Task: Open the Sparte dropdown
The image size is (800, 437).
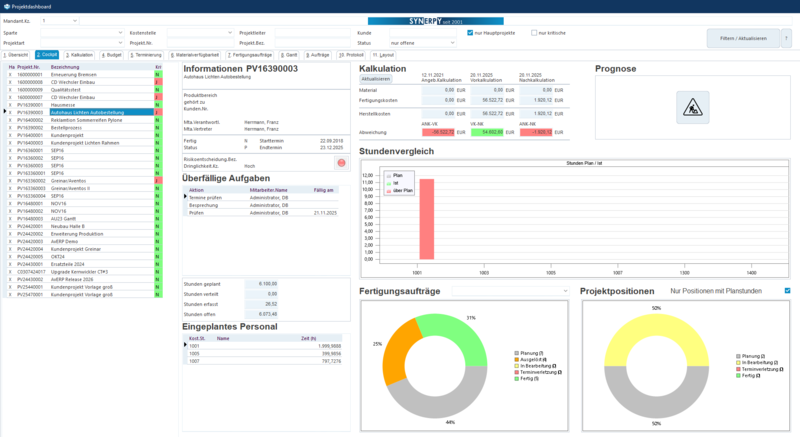Action: pyautogui.click(x=122, y=32)
